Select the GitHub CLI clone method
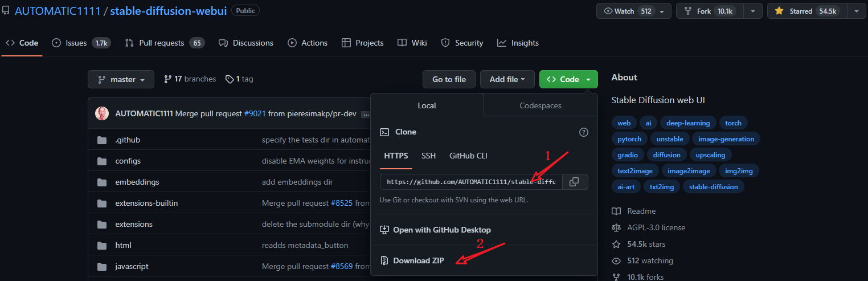This screenshot has height=281, width=868. point(468,156)
